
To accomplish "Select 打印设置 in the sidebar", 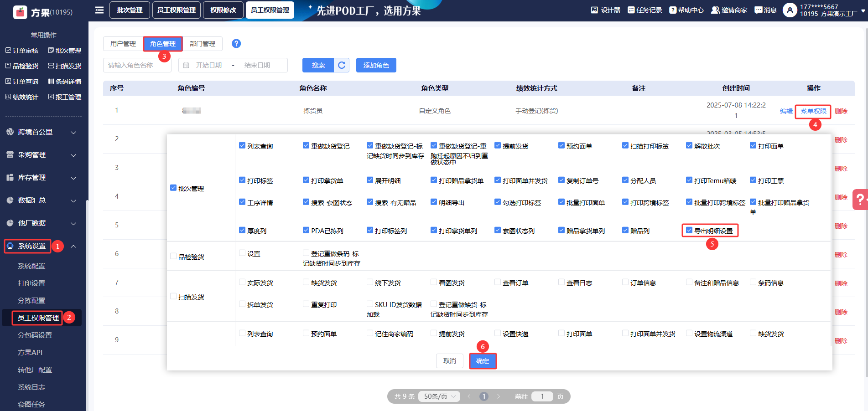I will [31, 283].
